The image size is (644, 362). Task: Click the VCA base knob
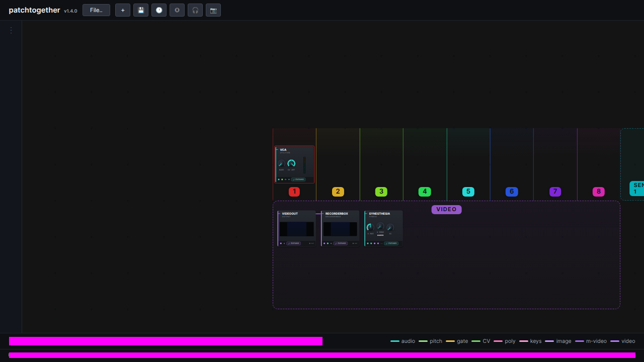click(281, 164)
